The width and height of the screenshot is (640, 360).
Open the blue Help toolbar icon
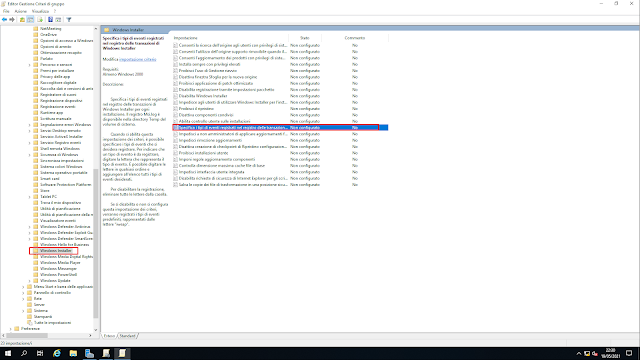[50, 20]
